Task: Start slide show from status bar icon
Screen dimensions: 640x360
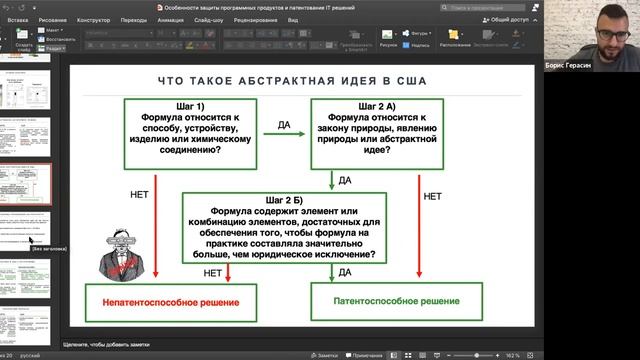Action: (437, 356)
